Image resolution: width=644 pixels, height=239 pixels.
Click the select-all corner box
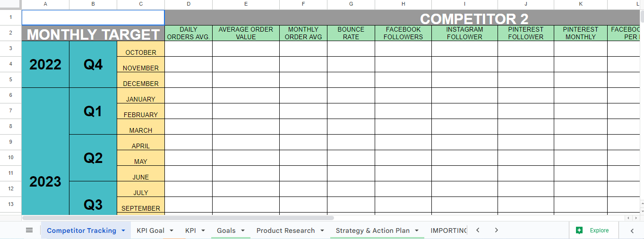point(10,4)
